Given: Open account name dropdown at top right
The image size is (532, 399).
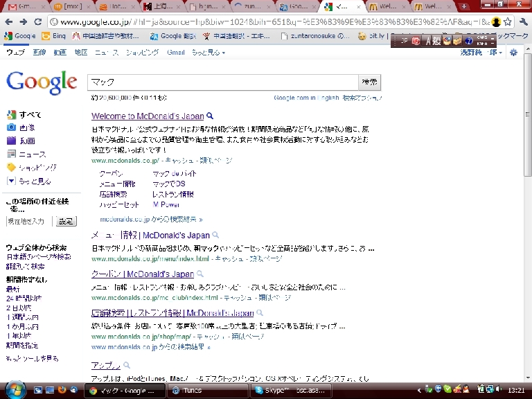Looking at the screenshot, I should pyautogui.click(x=481, y=52).
